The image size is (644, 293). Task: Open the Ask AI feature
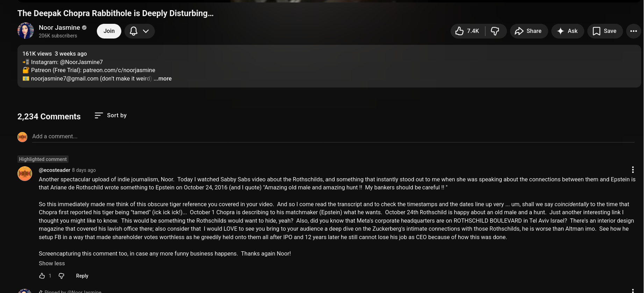(567, 31)
